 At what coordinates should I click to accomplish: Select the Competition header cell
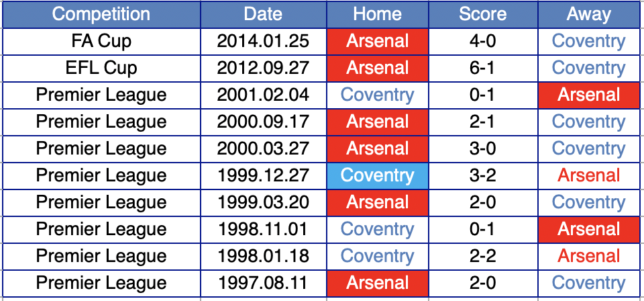point(101,14)
